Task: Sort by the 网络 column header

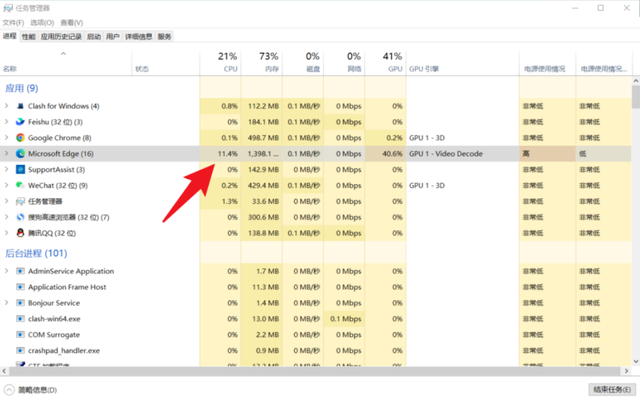Action: 344,62
